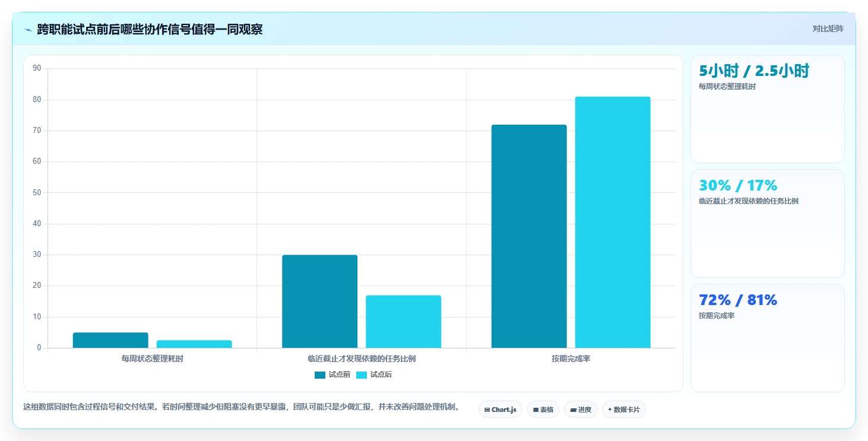The height and width of the screenshot is (441, 868).
Task: Click the 30% / 17% value card
Action: (768, 224)
